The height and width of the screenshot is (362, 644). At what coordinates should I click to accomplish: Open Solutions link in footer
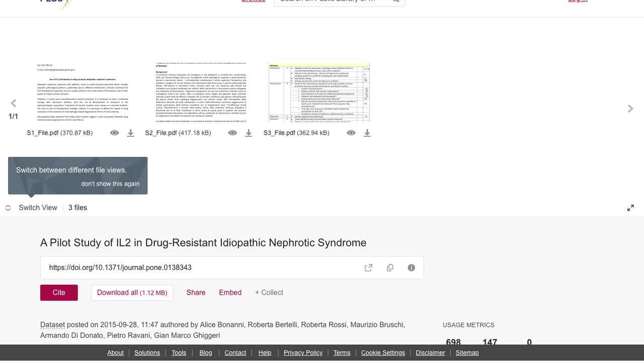coord(147,353)
